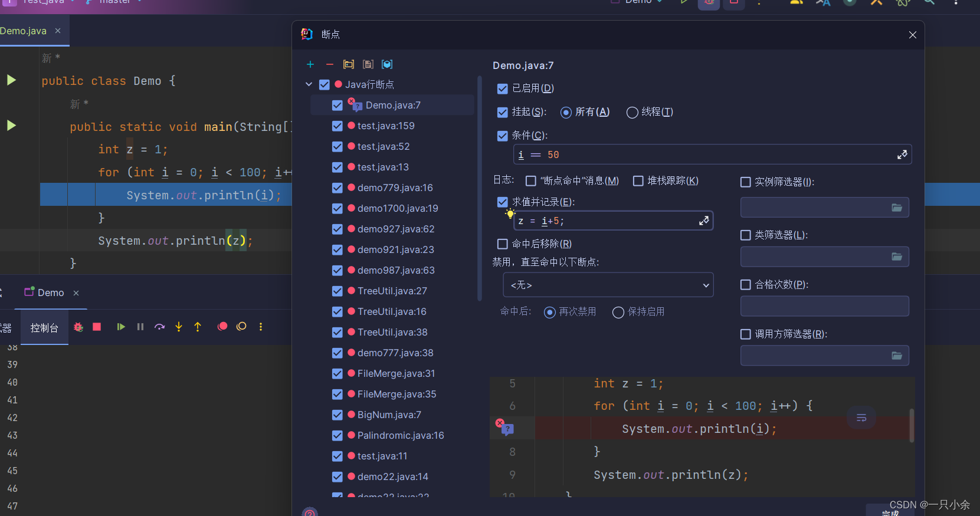This screenshot has height=516, width=980.
Task: Group breakpoints by class icon
Action: [x=387, y=64]
